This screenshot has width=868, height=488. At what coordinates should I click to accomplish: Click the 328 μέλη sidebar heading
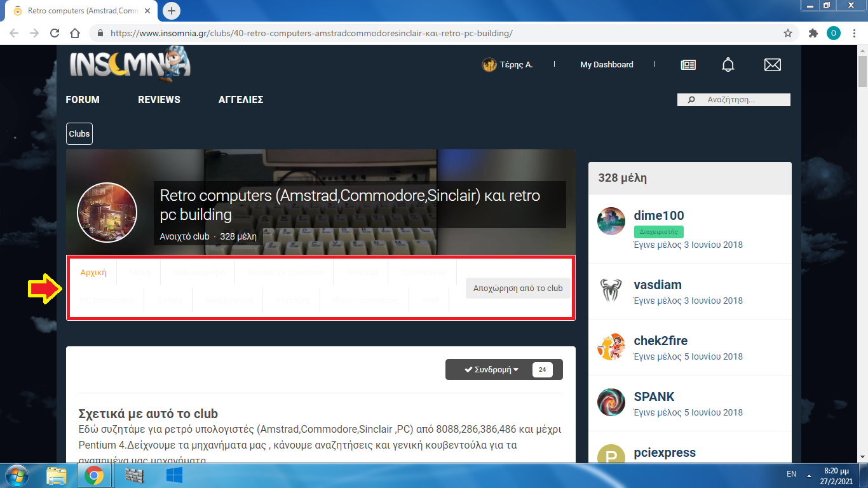[623, 179]
